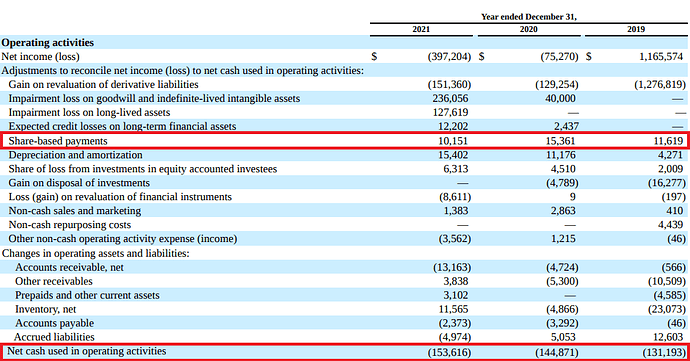
Task: Click the Net income (loss) row label
Action: tap(40, 57)
